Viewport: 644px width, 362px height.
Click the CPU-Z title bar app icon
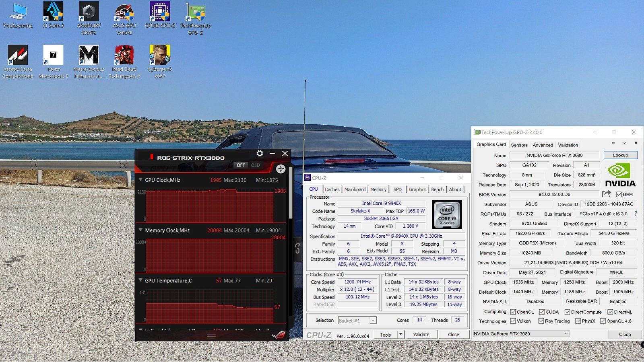(308, 177)
